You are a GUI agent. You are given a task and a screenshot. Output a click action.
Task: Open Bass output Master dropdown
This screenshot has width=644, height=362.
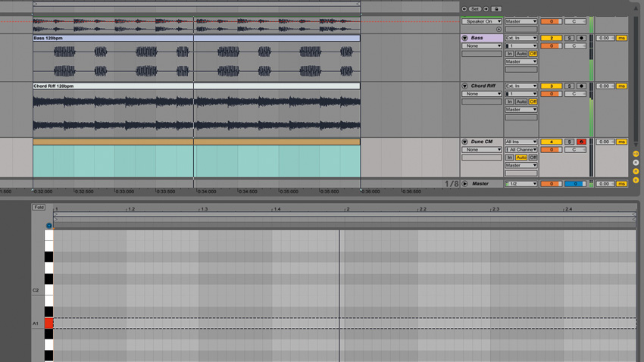point(521,61)
